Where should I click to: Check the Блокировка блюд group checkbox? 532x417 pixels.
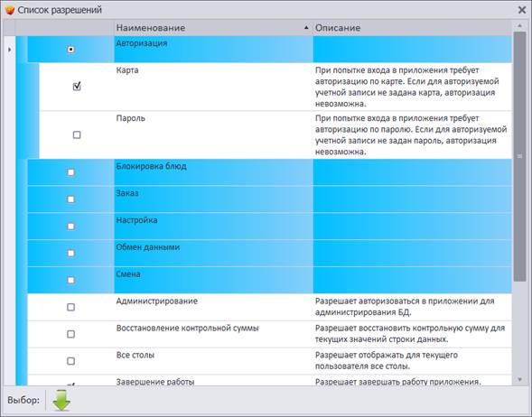coord(70,172)
